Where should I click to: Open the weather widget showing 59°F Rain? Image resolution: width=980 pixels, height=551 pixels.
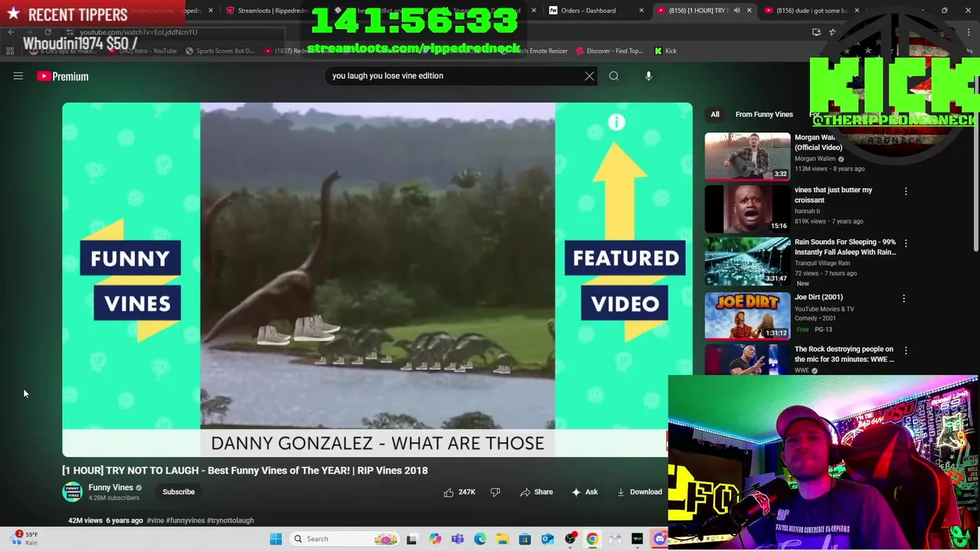click(23, 539)
